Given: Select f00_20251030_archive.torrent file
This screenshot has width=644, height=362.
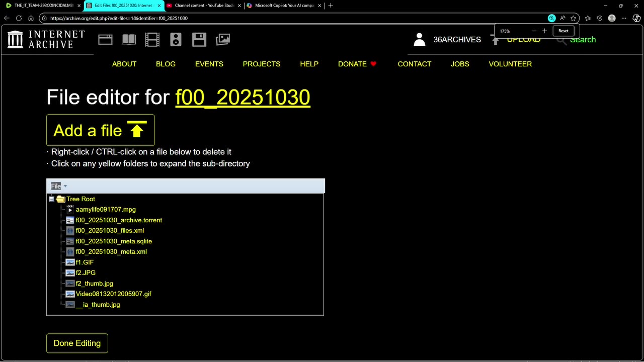Looking at the screenshot, I should point(119,220).
